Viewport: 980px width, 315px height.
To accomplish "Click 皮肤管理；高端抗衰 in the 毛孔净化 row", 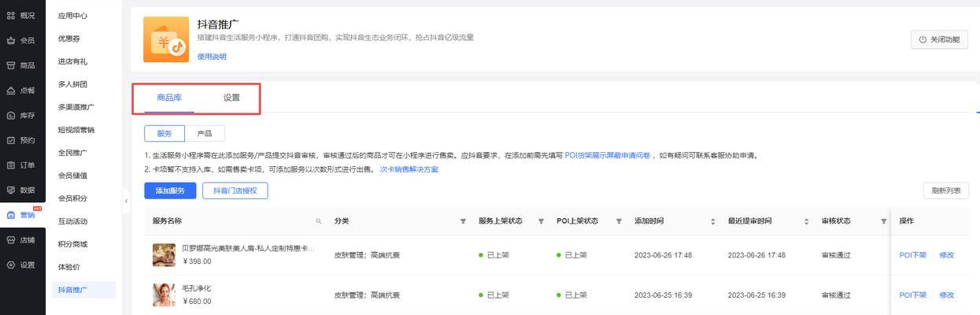I will pyautogui.click(x=367, y=295).
